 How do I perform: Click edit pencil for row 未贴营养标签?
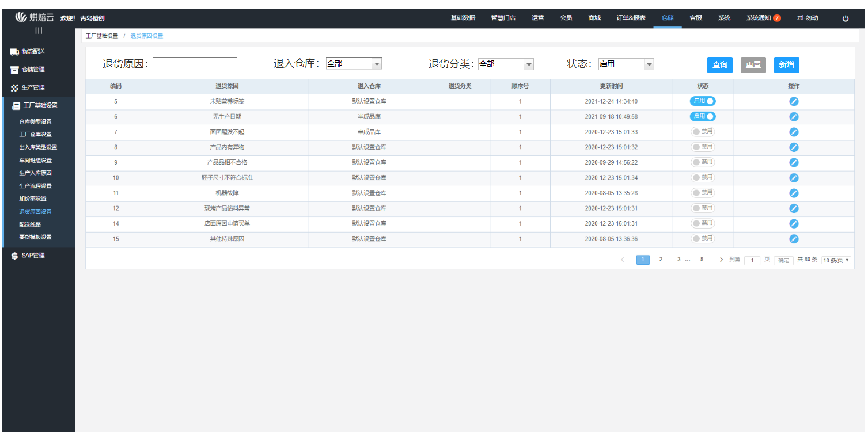click(793, 101)
